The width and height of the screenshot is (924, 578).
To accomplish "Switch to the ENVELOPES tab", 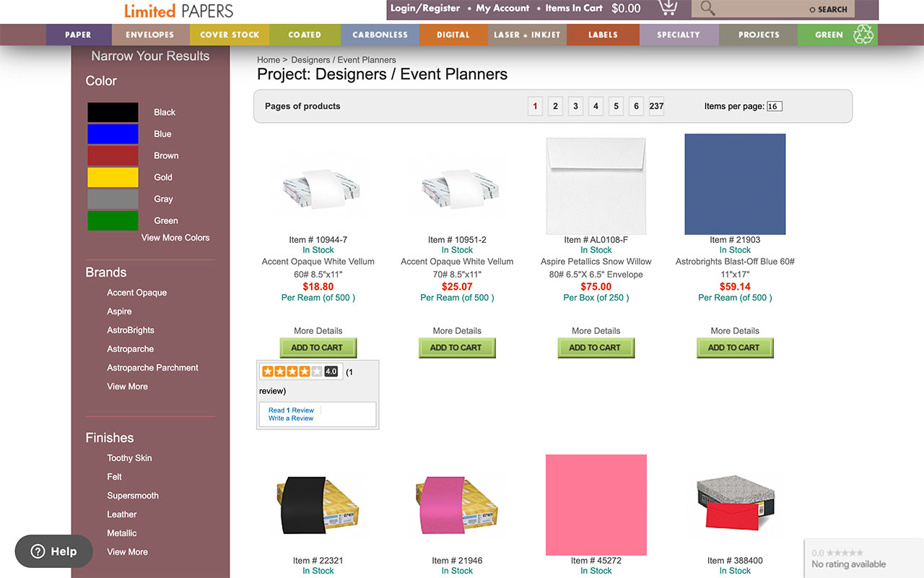I will pos(150,34).
